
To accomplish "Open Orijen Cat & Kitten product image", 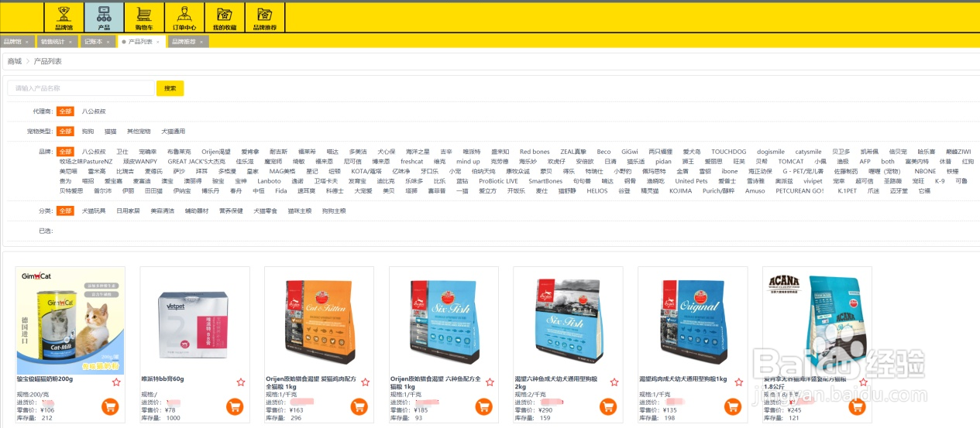I will coord(320,320).
